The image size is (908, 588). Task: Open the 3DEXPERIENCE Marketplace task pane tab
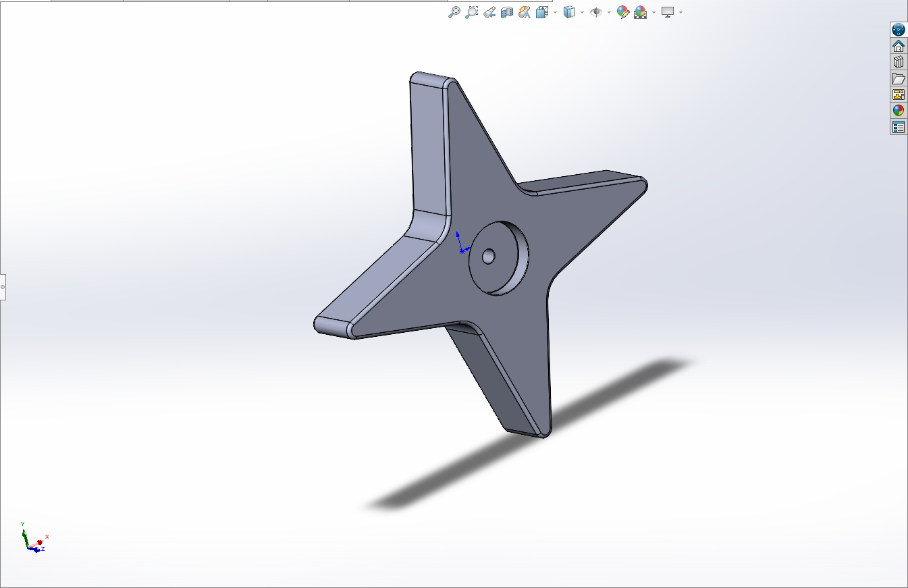point(899,30)
